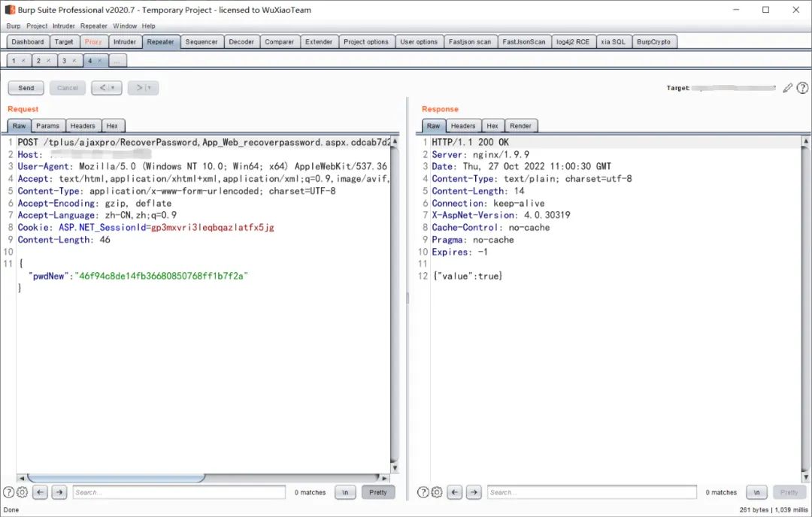812x517 pixels.
Task: Close Repeater tab 1 via its x
Action: click(23, 61)
